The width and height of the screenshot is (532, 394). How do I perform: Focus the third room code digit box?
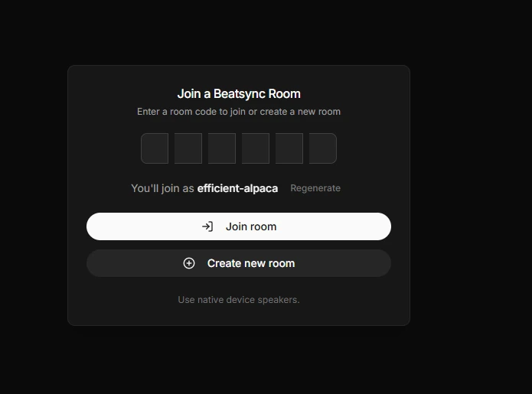click(x=222, y=148)
